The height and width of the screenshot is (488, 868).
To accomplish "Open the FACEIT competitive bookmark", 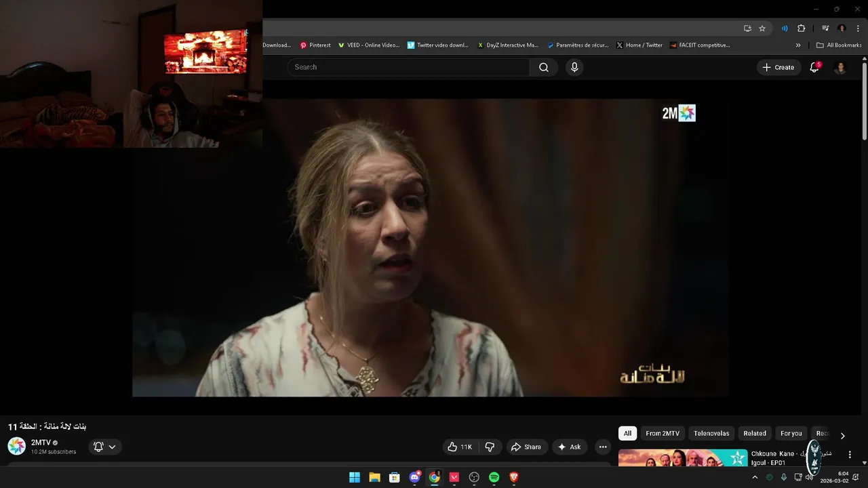I will (x=700, y=45).
